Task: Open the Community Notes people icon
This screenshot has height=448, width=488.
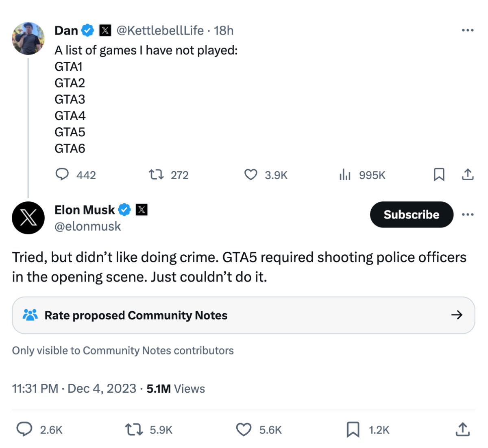Action: [30, 314]
